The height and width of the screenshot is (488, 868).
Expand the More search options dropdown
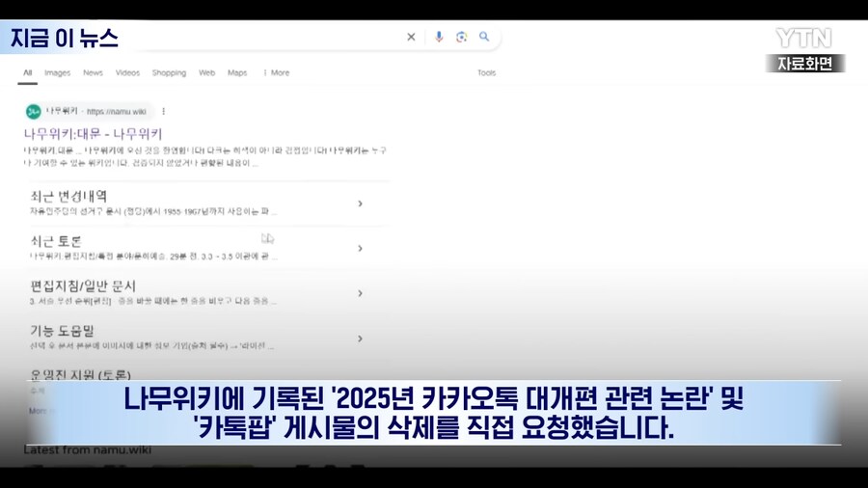click(x=276, y=73)
